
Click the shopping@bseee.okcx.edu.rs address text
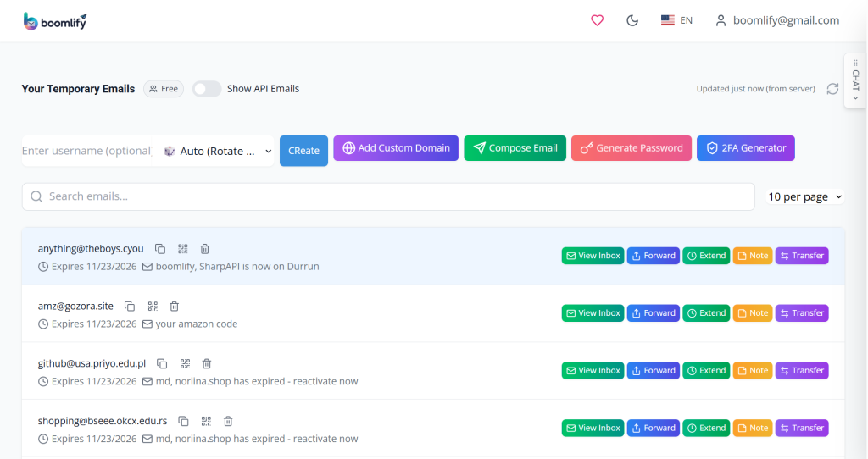103,422
